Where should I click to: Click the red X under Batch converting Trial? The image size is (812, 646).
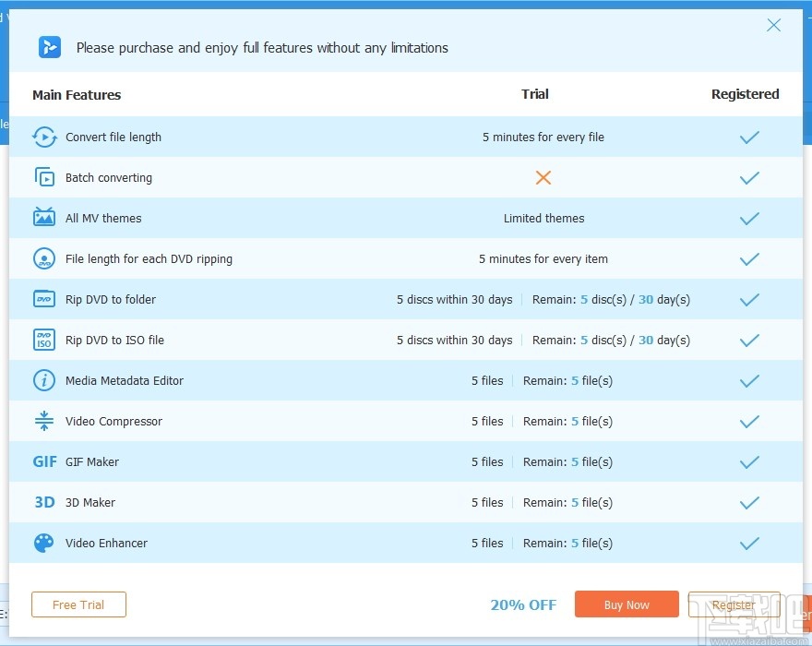pyautogui.click(x=543, y=177)
